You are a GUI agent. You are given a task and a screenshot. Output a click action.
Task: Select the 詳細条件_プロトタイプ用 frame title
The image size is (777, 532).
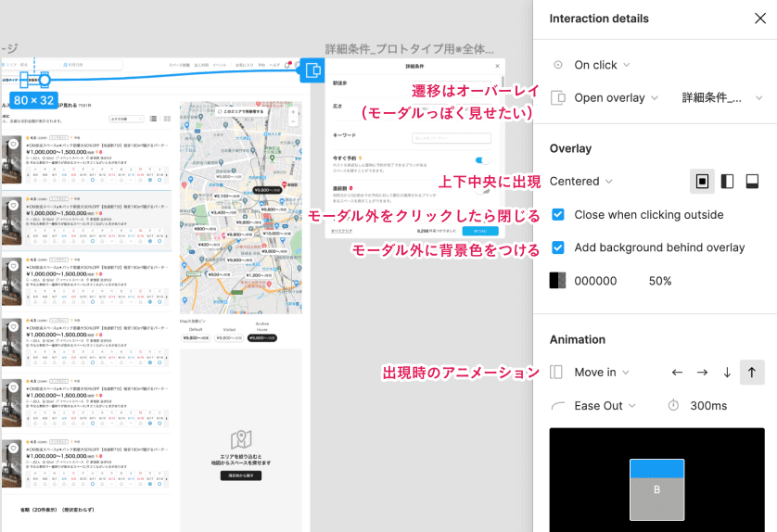pos(409,48)
